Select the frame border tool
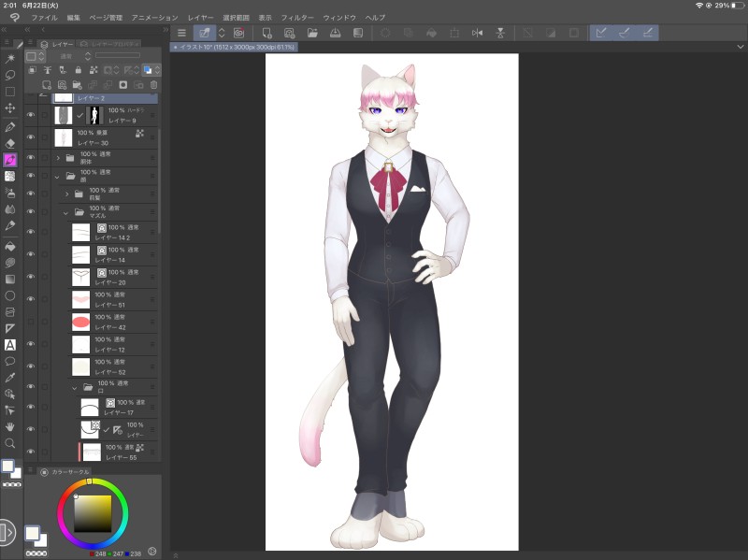The width and height of the screenshot is (748, 560). [x=10, y=312]
